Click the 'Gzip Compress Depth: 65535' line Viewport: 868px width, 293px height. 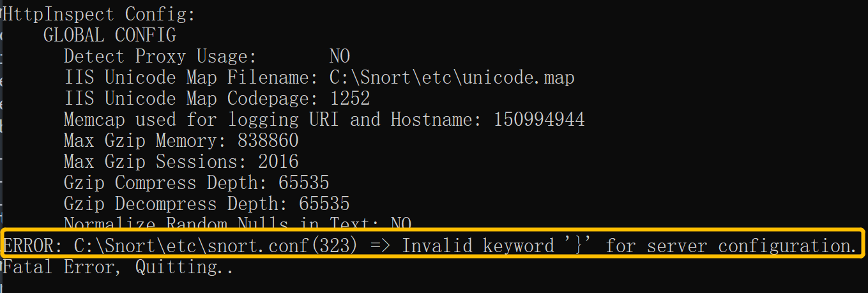click(197, 183)
